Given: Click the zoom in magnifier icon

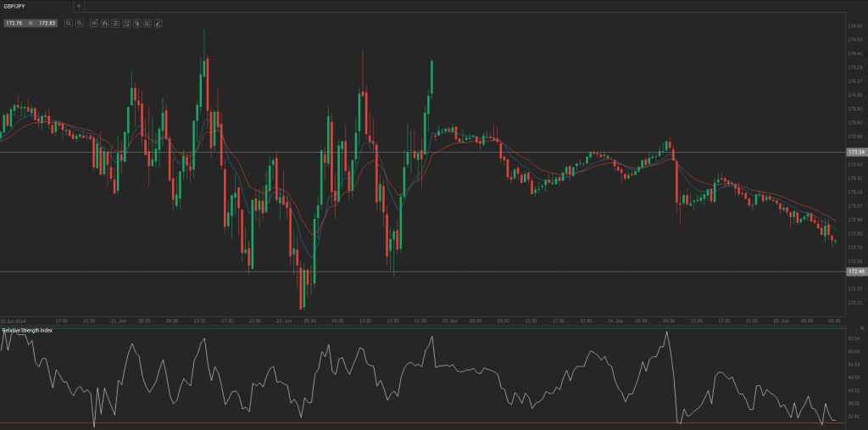Looking at the screenshot, I should tap(80, 23).
